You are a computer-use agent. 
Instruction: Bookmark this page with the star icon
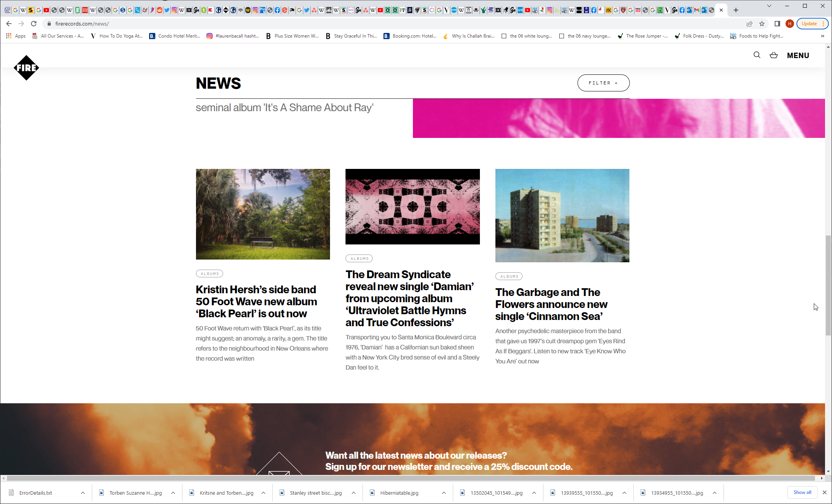tap(762, 24)
